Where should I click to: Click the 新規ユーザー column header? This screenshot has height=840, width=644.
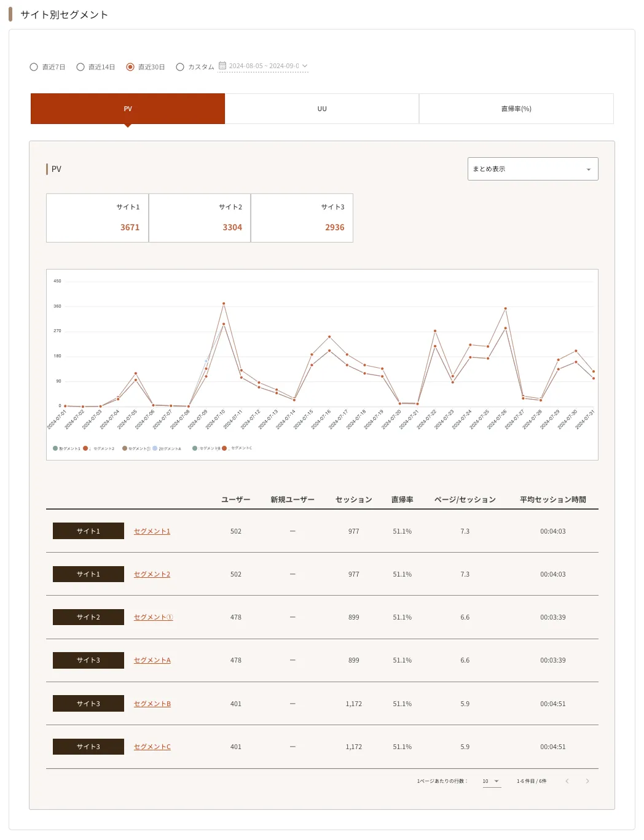coord(293,500)
